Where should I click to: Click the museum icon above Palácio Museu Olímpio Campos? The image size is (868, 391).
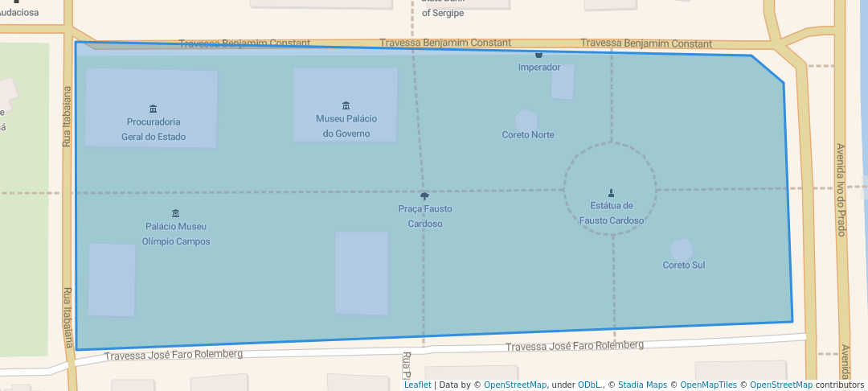point(175,213)
